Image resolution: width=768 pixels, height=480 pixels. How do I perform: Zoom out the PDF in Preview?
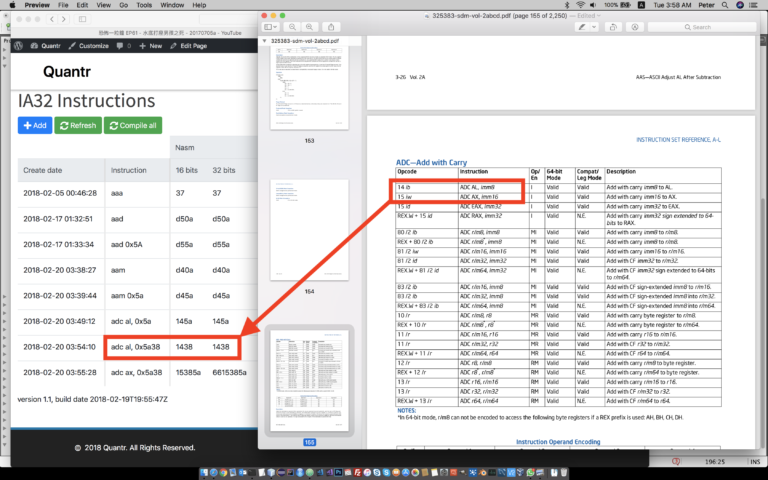[292, 27]
